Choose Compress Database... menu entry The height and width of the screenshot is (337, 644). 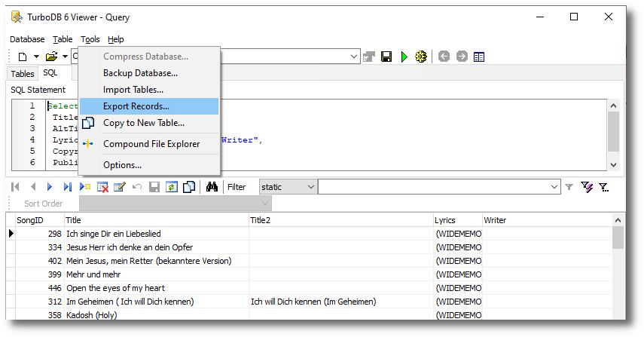tap(149, 57)
